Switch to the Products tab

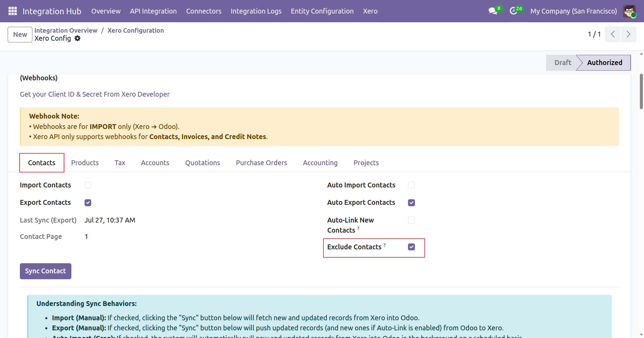(x=85, y=163)
